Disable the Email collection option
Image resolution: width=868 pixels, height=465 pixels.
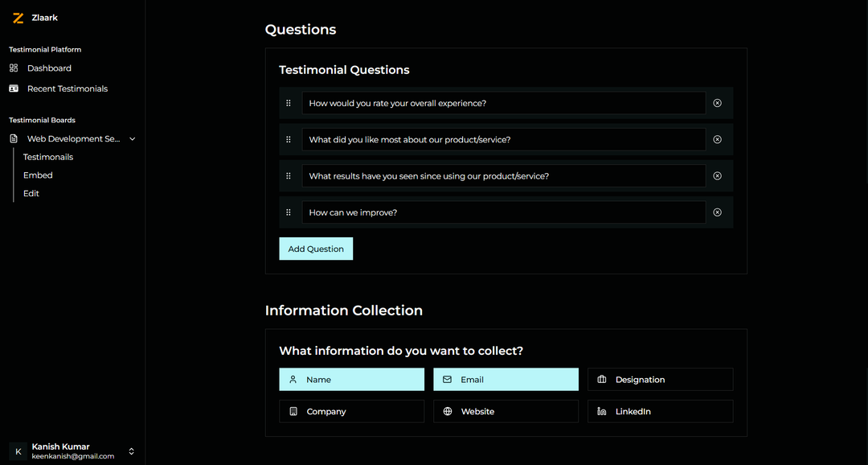pos(506,379)
